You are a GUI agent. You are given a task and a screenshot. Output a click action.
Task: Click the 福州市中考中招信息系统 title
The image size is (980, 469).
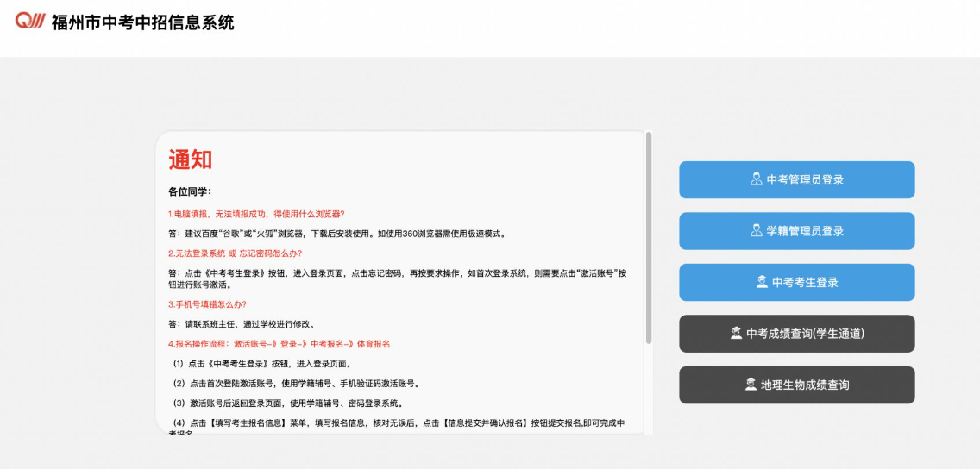coord(143,22)
